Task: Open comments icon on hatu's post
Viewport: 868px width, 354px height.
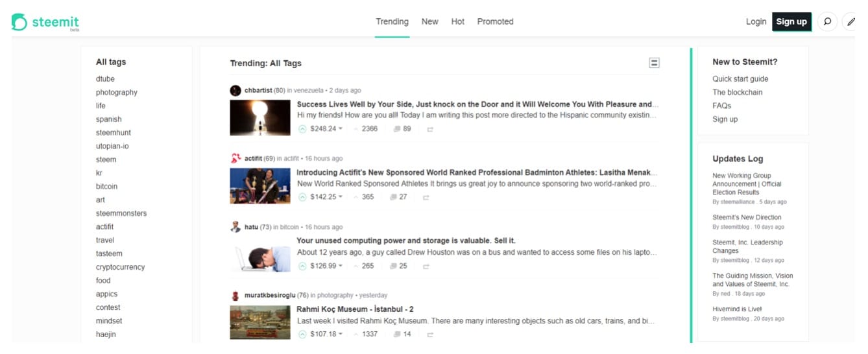Action: point(394,266)
